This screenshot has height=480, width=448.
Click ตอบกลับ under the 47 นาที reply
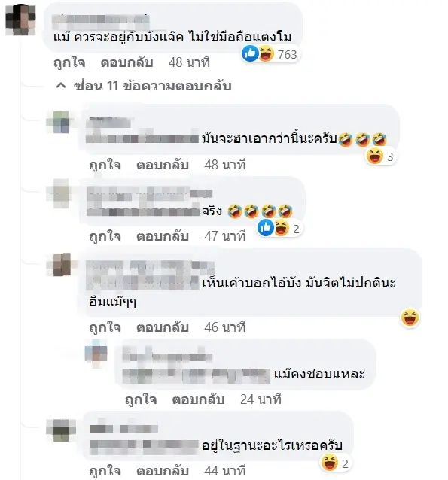pyautogui.click(x=163, y=236)
